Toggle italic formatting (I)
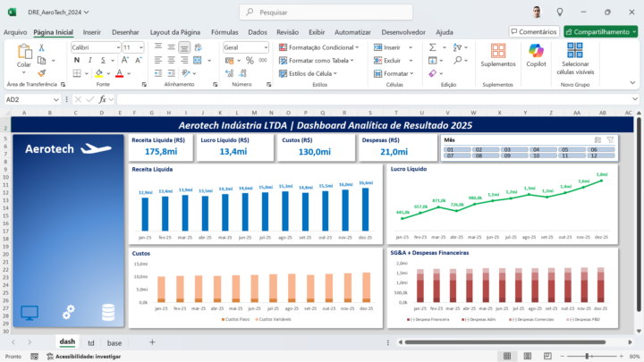Screen dimensions: 644x362 click(x=89, y=60)
